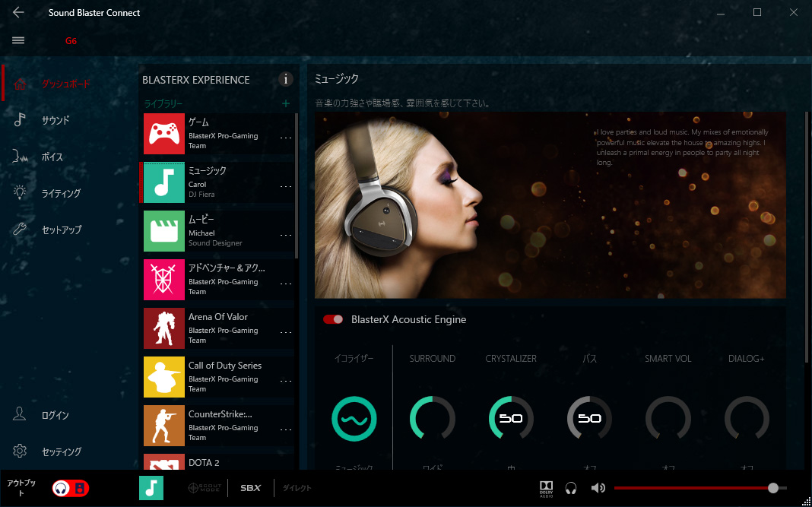Toggle the SURROUND dial
This screenshot has width=812, height=507.
(x=433, y=418)
